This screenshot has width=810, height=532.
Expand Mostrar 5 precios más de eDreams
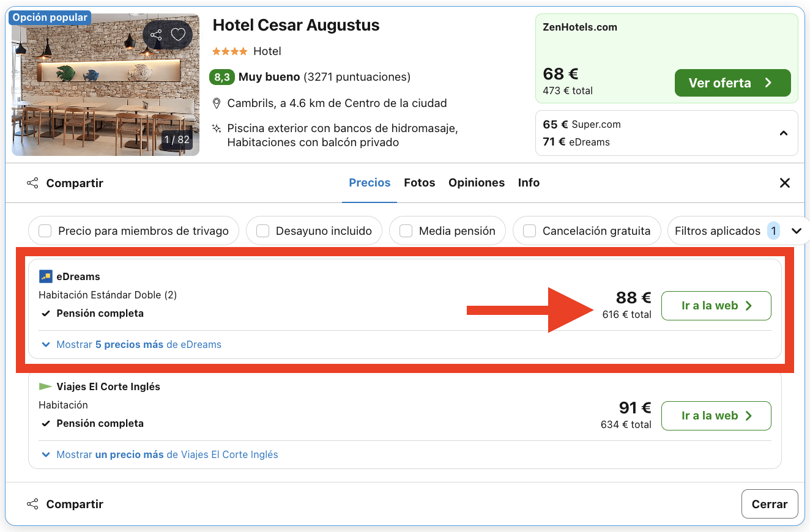[133, 344]
